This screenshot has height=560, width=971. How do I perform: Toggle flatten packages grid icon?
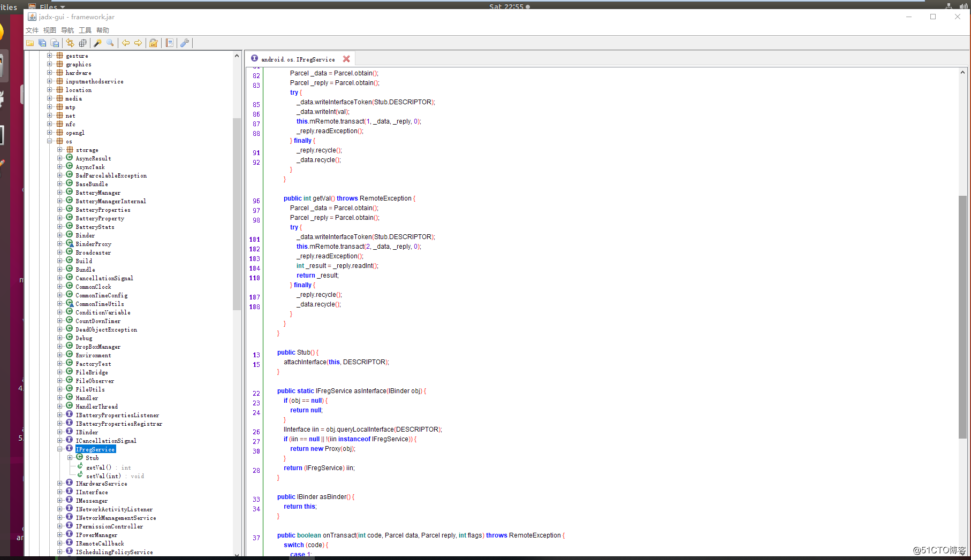click(x=82, y=43)
